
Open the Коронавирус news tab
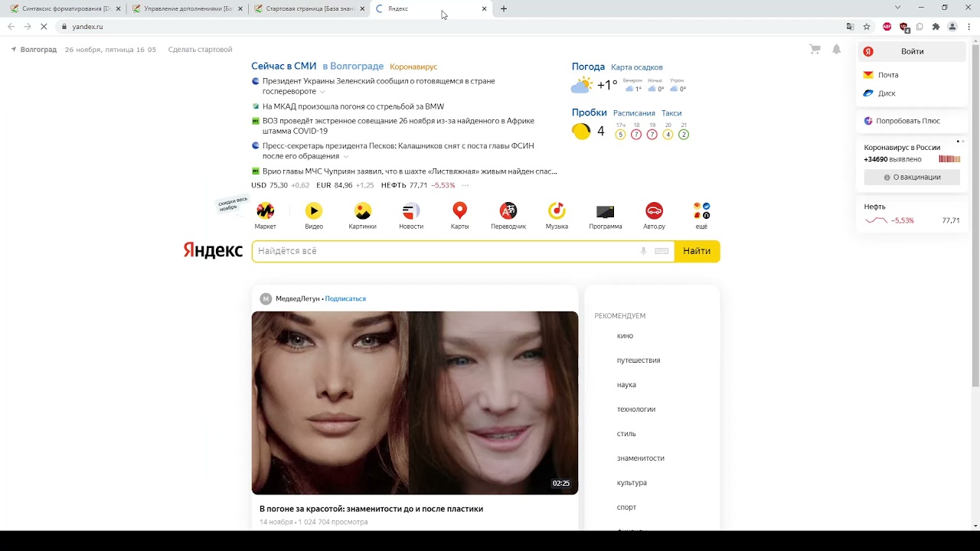click(x=413, y=67)
